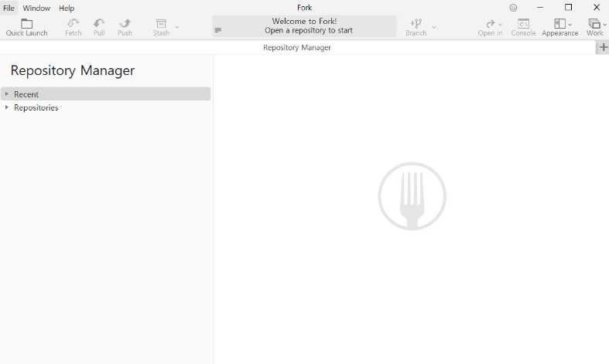
Task: Open the Stash dropdown arrow
Action: (176, 27)
